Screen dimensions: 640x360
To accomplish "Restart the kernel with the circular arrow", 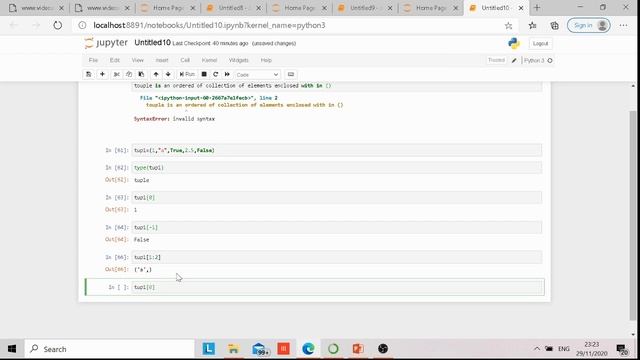I will (216, 74).
